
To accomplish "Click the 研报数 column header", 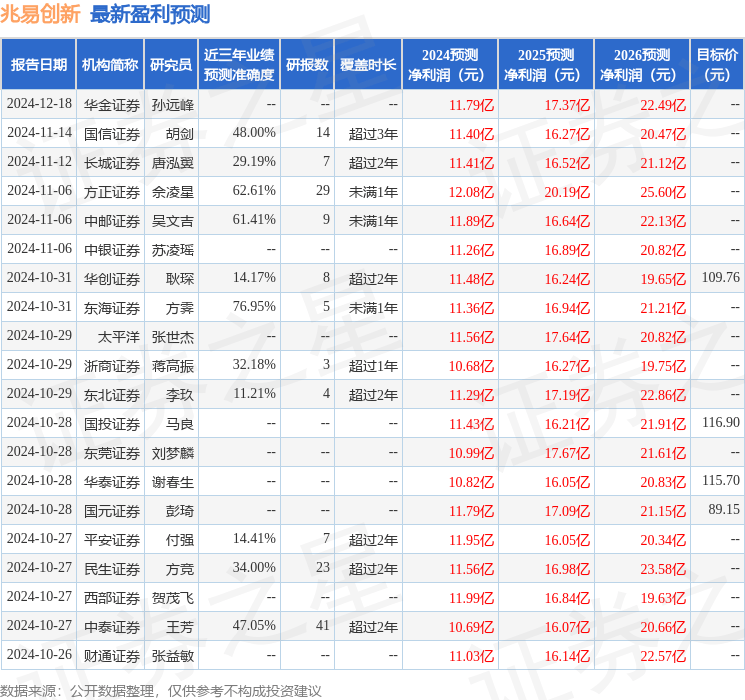I will (307, 64).
